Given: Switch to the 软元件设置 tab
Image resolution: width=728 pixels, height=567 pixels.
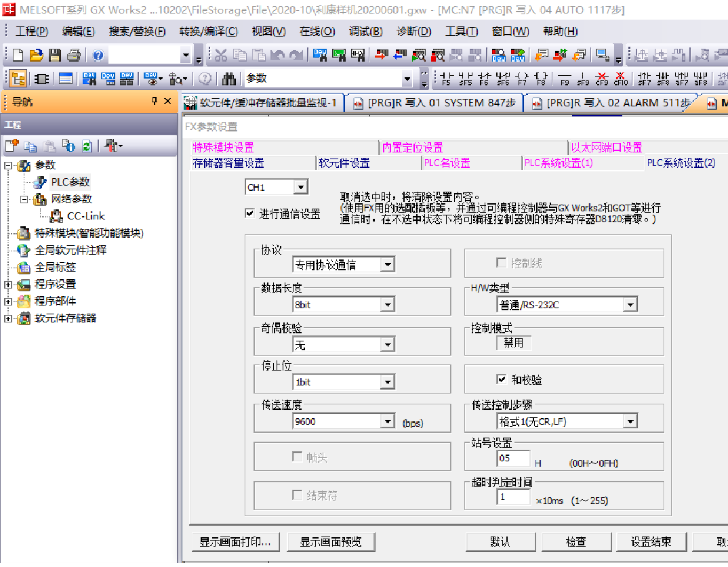Looking at the screenshot, I should (x=344, y=163).
